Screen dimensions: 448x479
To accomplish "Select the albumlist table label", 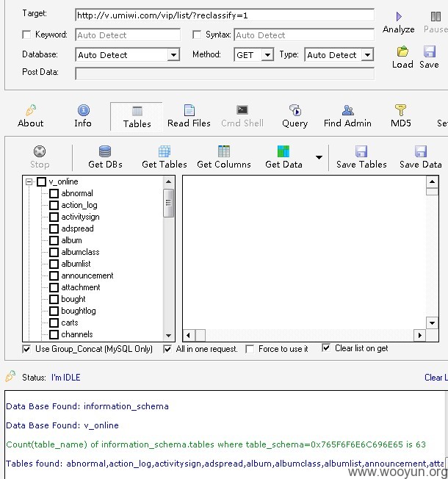I will [76, 264].
